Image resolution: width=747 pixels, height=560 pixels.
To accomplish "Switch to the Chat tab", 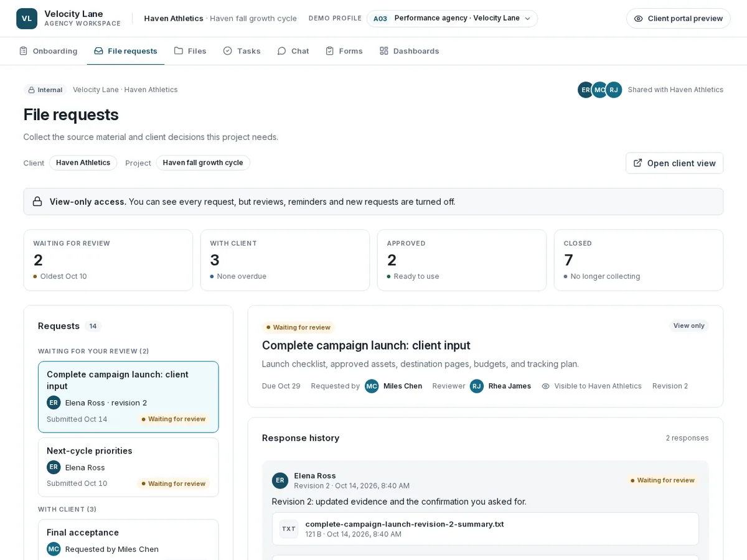I will coord(293,51).
